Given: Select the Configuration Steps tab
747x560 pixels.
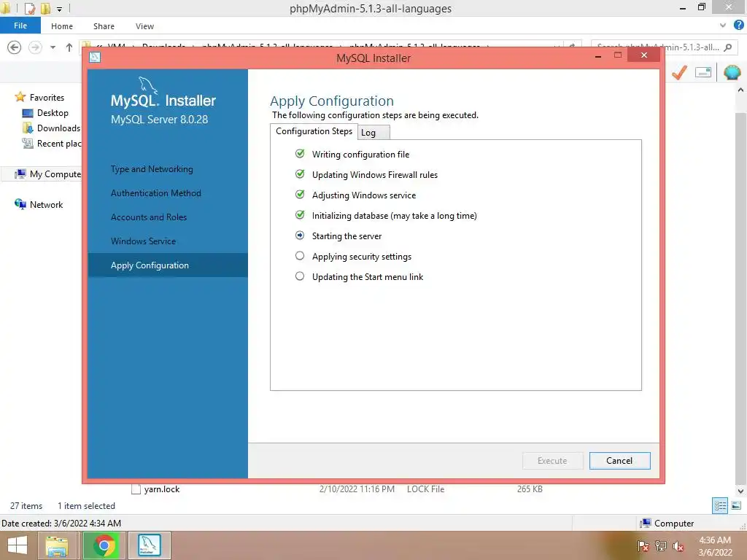Looking at the screenshot, I should pos(314,131).
